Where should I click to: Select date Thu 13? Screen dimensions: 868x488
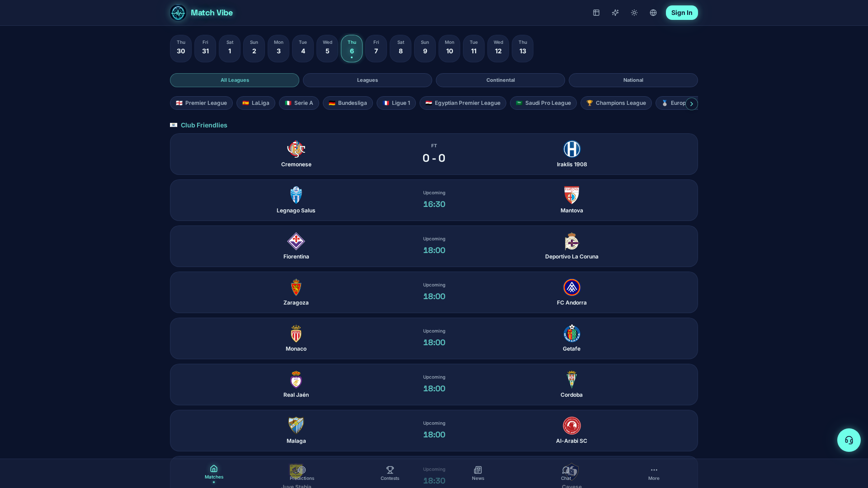coord(523,48)
